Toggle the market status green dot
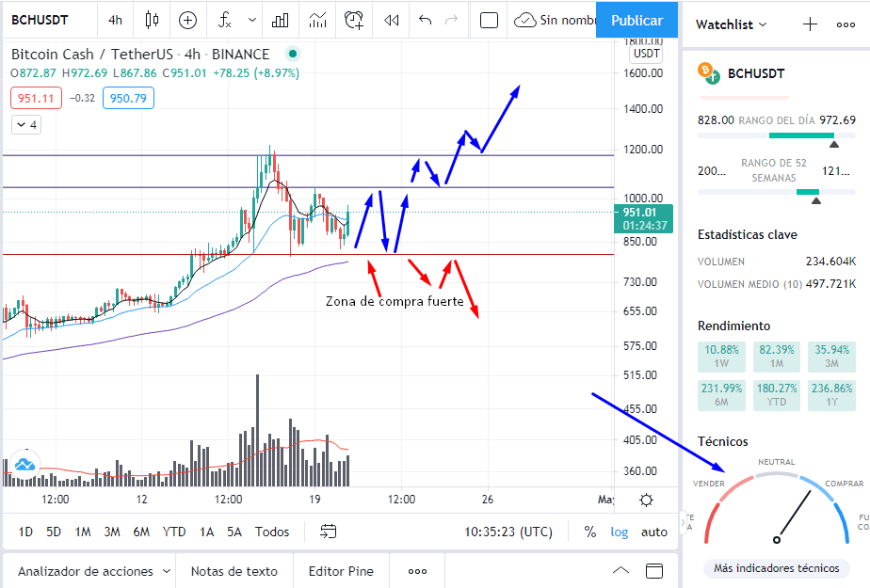The image size is (870, 588). coord(293,55)
